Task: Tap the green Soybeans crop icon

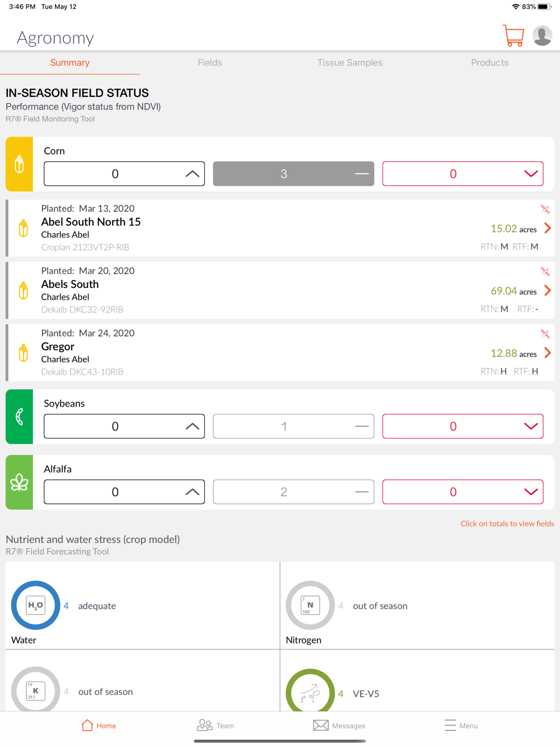Action: (19, 417)
